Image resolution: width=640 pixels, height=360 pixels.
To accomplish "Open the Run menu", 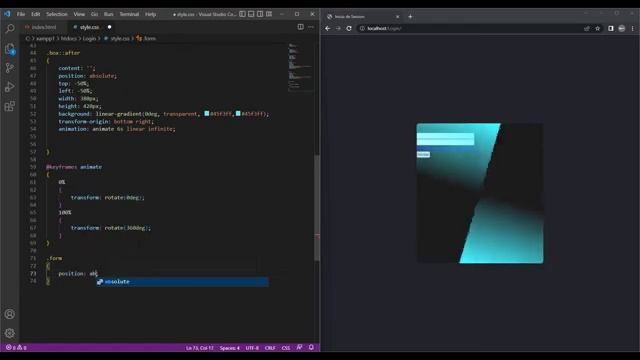I will coord(109,14).
